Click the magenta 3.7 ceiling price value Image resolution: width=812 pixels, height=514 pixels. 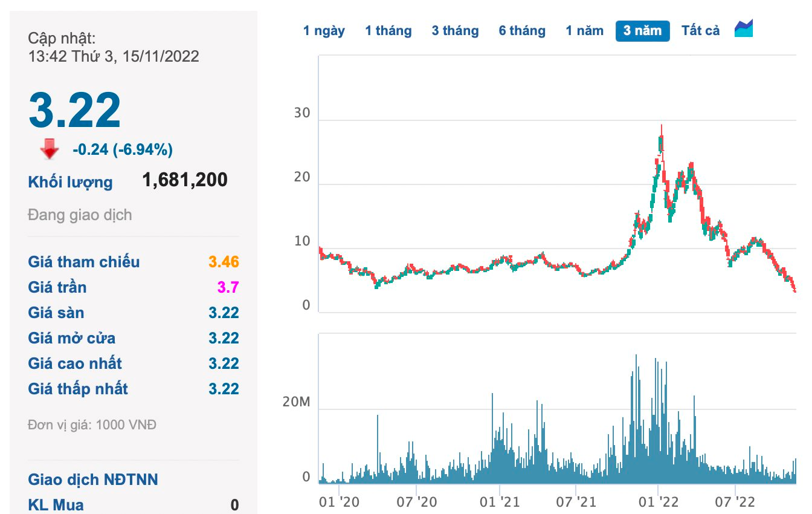pos(228,287)
